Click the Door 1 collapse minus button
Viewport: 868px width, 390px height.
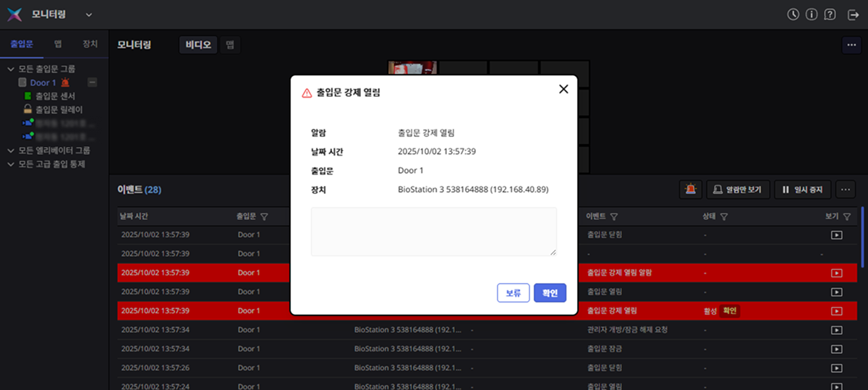point(92,82)
